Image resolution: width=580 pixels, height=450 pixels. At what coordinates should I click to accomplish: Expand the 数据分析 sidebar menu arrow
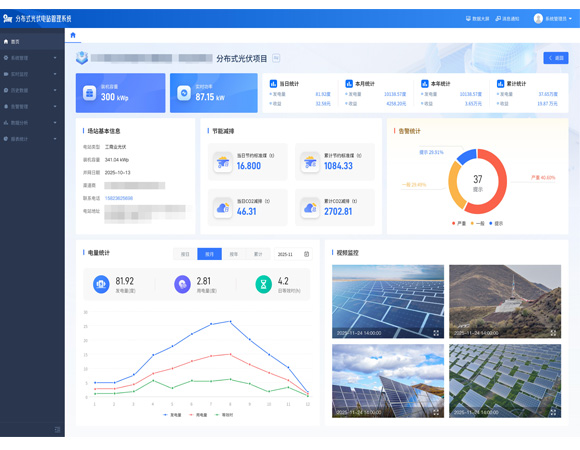pyautogui.click(x=55, y=123)
